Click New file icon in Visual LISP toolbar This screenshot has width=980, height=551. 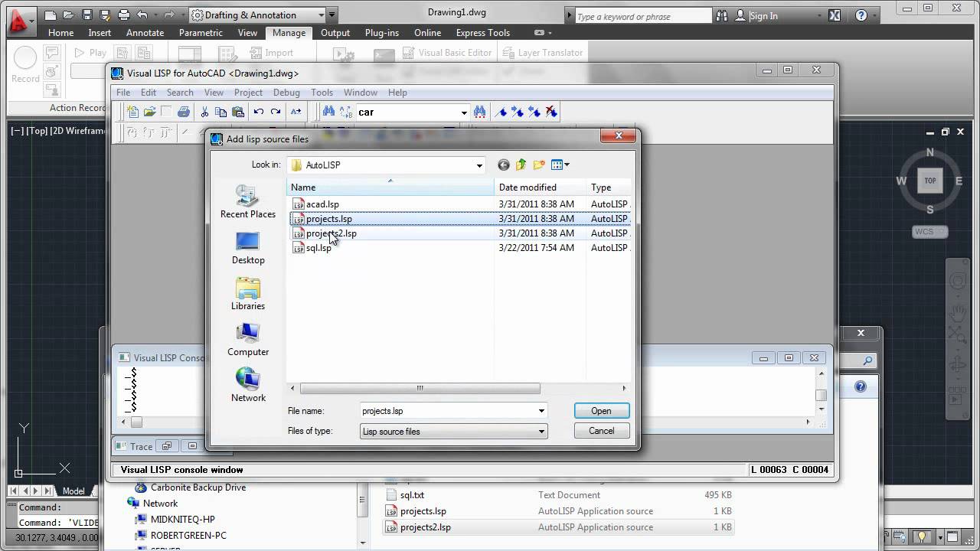click(x=133, y=112)
